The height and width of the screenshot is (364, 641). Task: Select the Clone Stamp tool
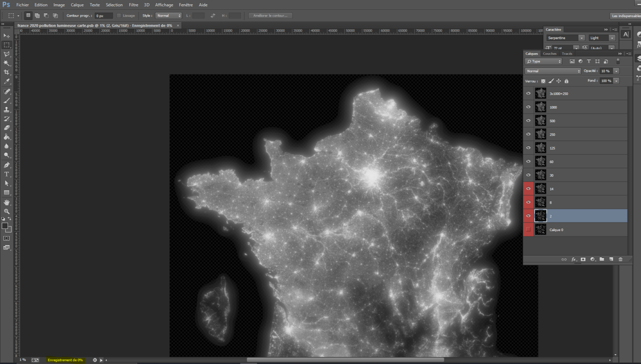(7, 109)
